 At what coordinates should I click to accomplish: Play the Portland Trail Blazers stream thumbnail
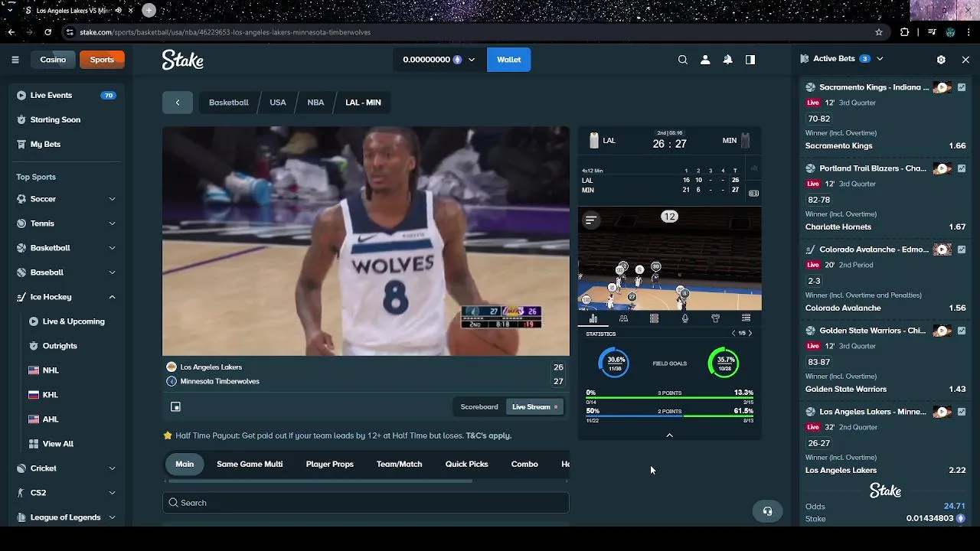click(x=942, y=168)
